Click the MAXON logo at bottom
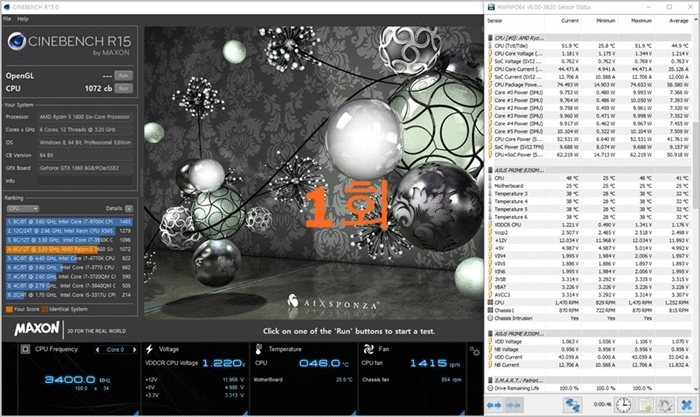The height and width of the screenshot is (417, 700). (x=36, y=329)
